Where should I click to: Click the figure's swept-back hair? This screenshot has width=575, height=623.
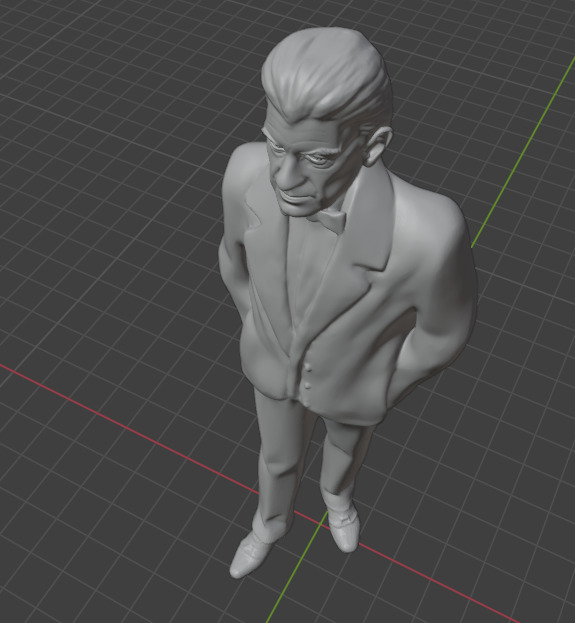coord(326,75)
